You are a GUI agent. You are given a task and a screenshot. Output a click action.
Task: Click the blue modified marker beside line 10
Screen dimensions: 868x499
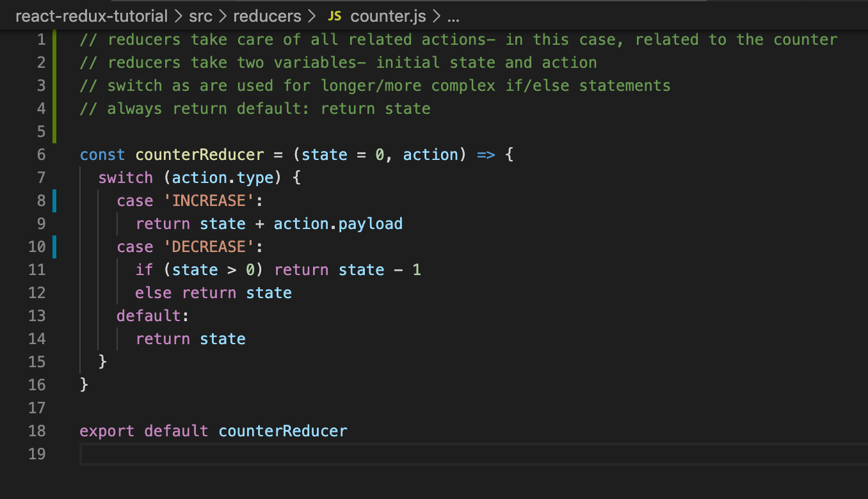[x=54, y=246]
